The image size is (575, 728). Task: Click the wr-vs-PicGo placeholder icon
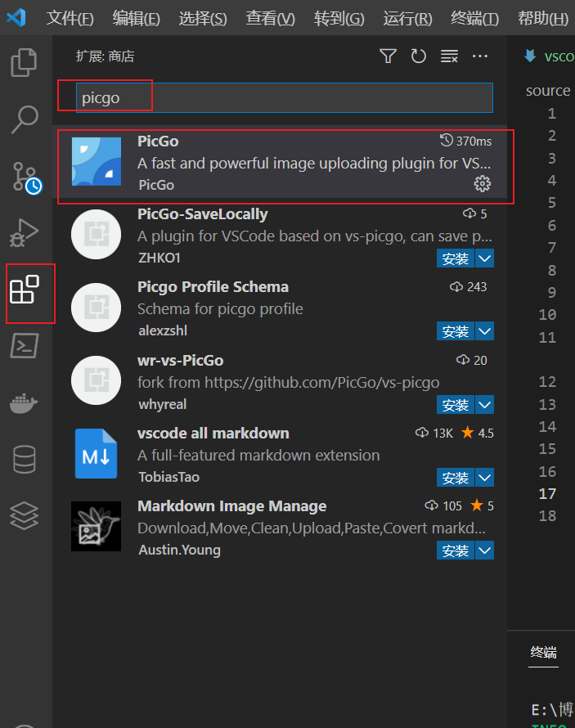click(96, 380)
